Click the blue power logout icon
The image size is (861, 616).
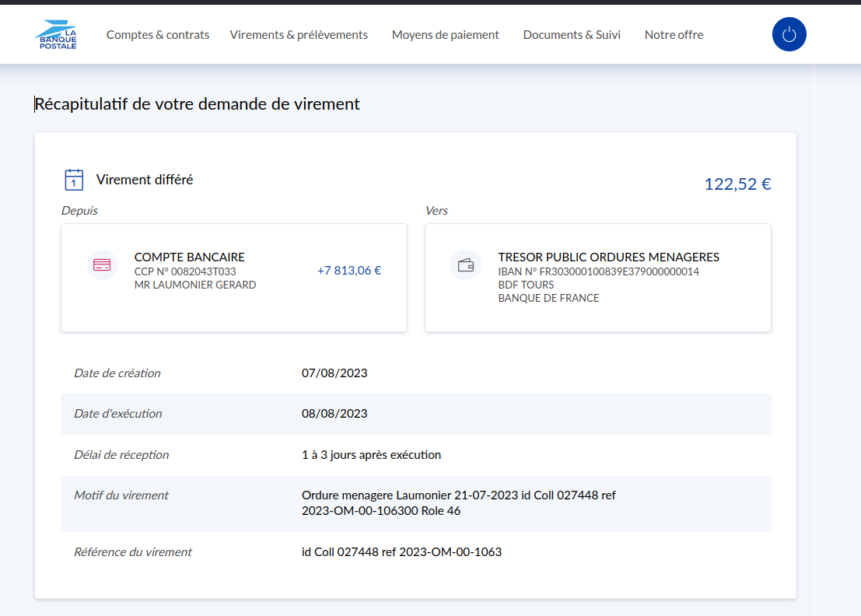[x=789, y=34]
